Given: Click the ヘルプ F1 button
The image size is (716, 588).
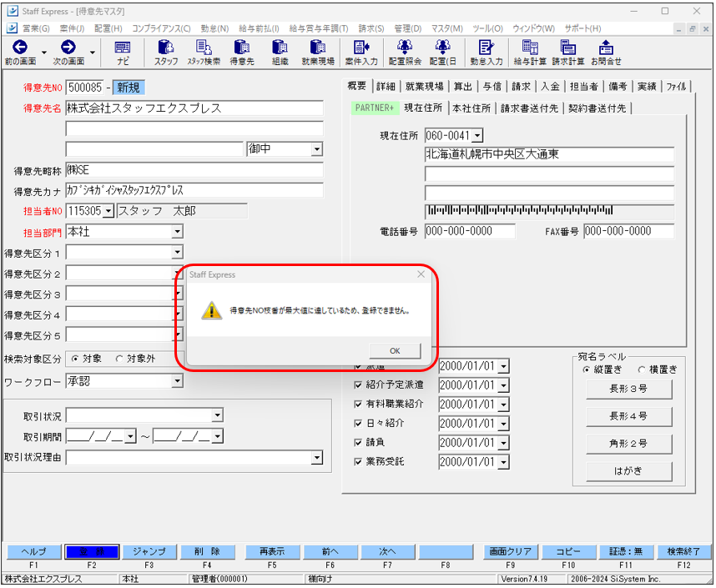Looking at the screenshot, I should 33,551.
